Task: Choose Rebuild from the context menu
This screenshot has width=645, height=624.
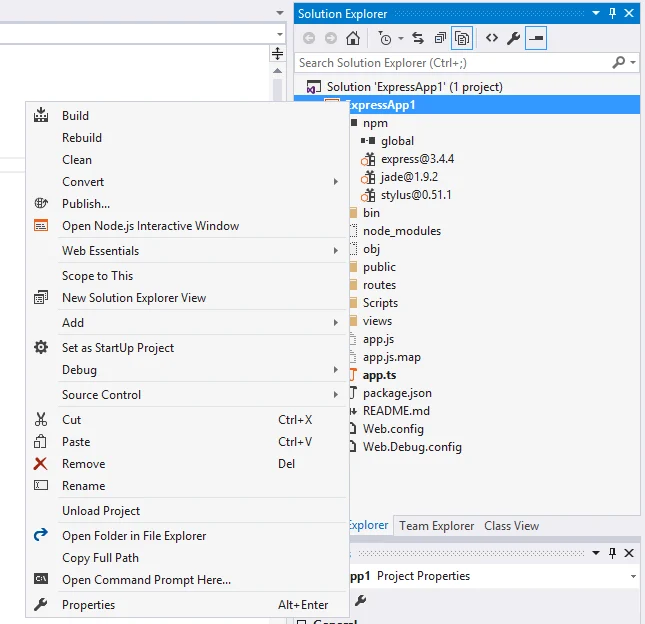Action: [187, 138]
